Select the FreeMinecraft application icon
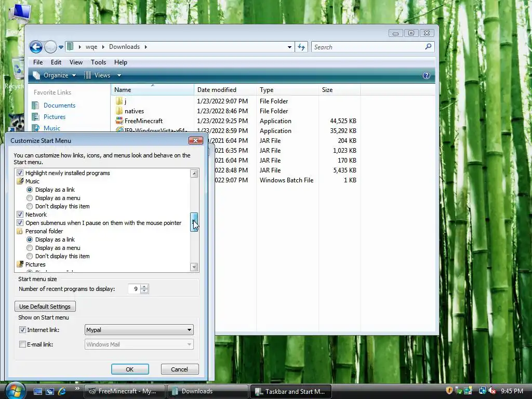This screenshot has width=532, height=399. pos(119,121)
